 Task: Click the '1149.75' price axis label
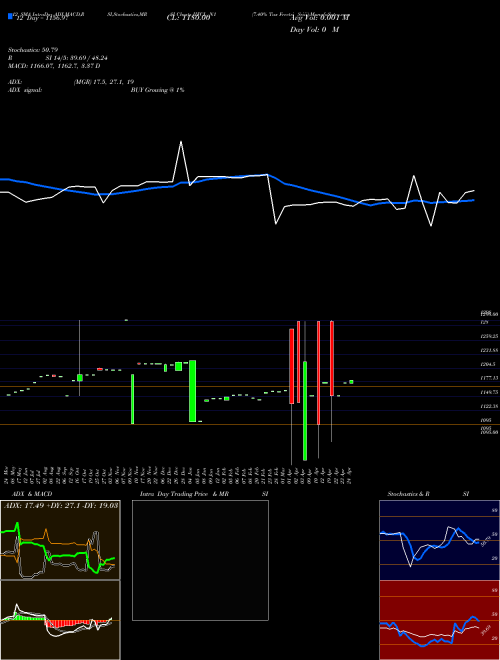[490, 392]
